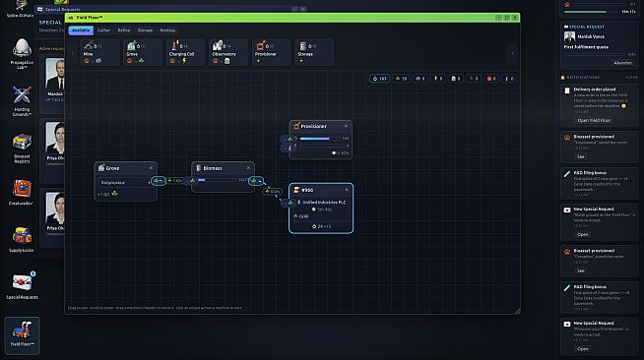The width and height of the screenshot is (644, 360).
Task: Click the biomass resource counter showing 38
Action: point(401,79)
